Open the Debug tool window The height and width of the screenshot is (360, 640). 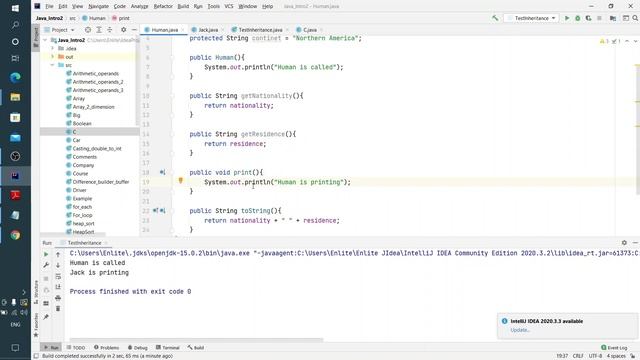(138, 348)
